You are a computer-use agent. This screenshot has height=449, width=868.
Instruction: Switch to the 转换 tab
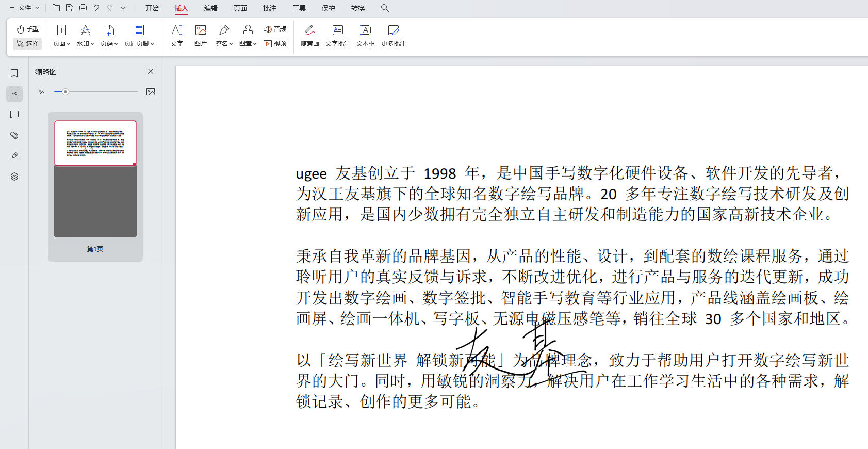pyautogui.click(x=358, y=8)
